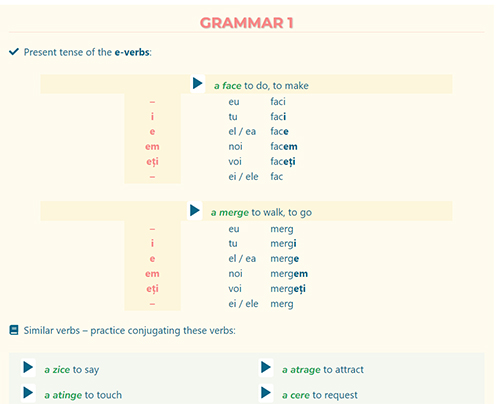The image size is (500, 404).
Task: Click the verb form 'mergem'
Action: pos(289,274)
